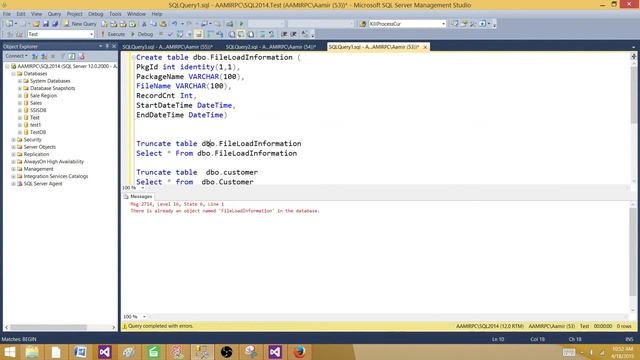Open the Project menu
This screenshot has height=360, width=640.
click(74, 14)
